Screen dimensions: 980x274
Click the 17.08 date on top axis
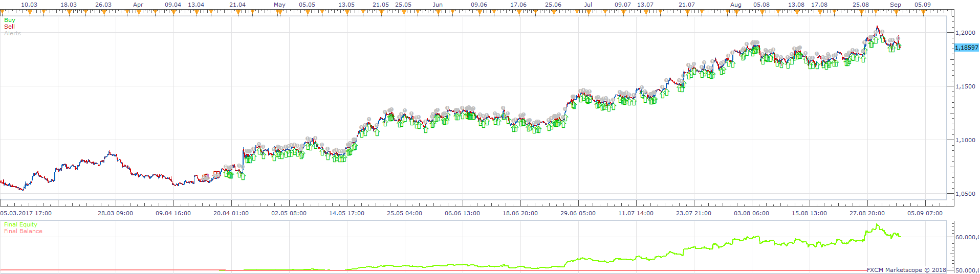[x=819, y=5]
